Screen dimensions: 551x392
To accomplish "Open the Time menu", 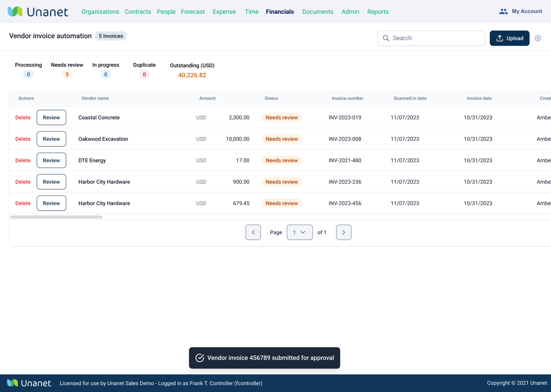I will 252,12.
